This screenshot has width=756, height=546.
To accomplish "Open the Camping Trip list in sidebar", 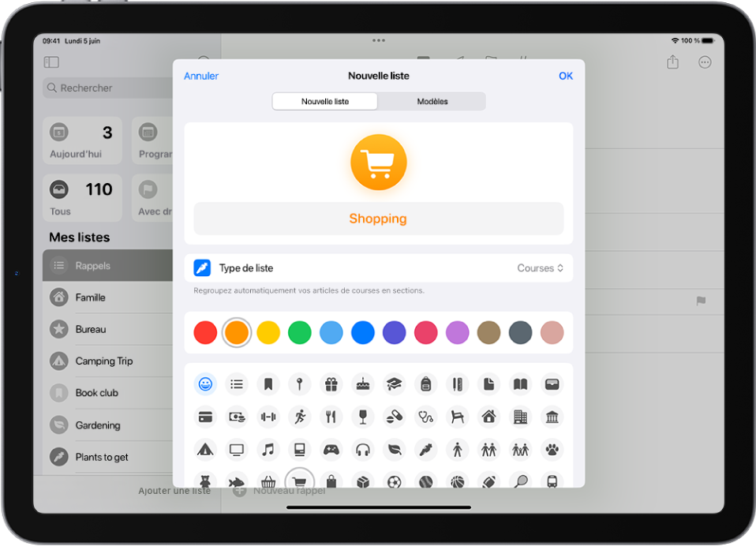I will 104,361.
